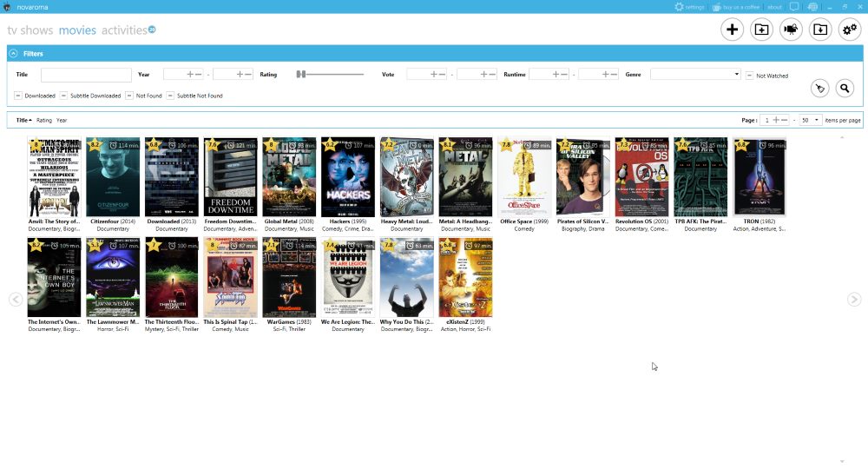Open the Citizenfour movie poster
The image size is (868, 469).
(113, 176)
